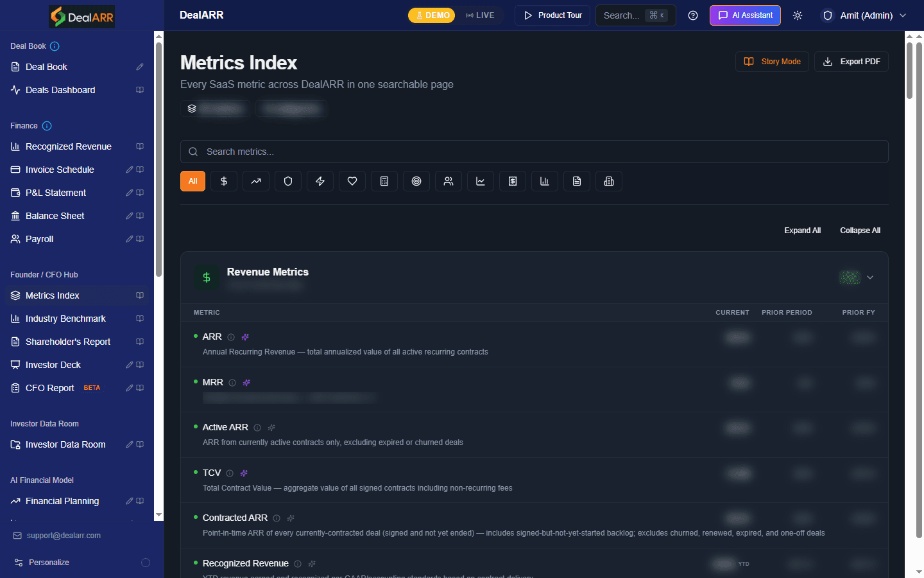Filter metrics by the target bullseye category
The height and width of the screenshot is (578, 924).
click(416, 181)
